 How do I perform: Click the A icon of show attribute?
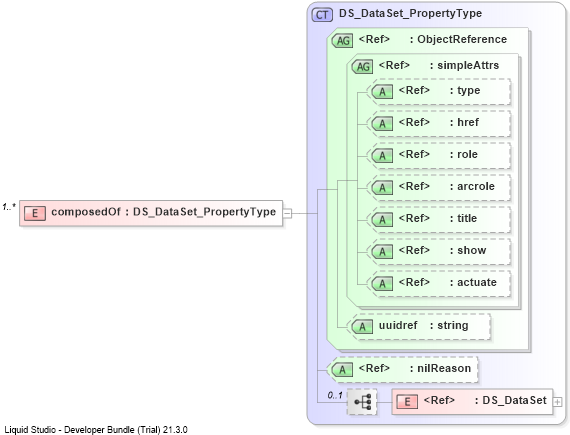click(x=382, y=252)
